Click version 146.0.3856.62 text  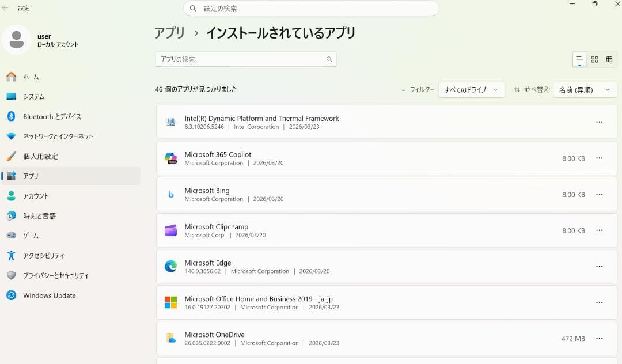tap(202, 271)
